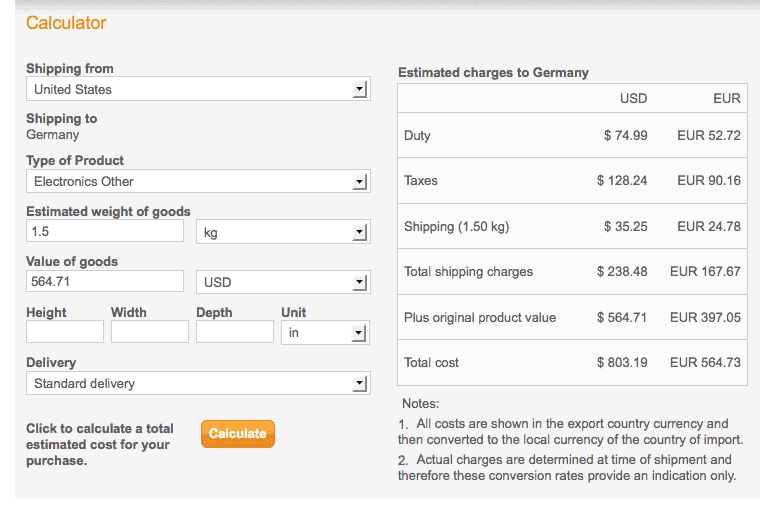776x511 pixels.
Task: Click the Depth input field
Action: [x=235, y=331]
